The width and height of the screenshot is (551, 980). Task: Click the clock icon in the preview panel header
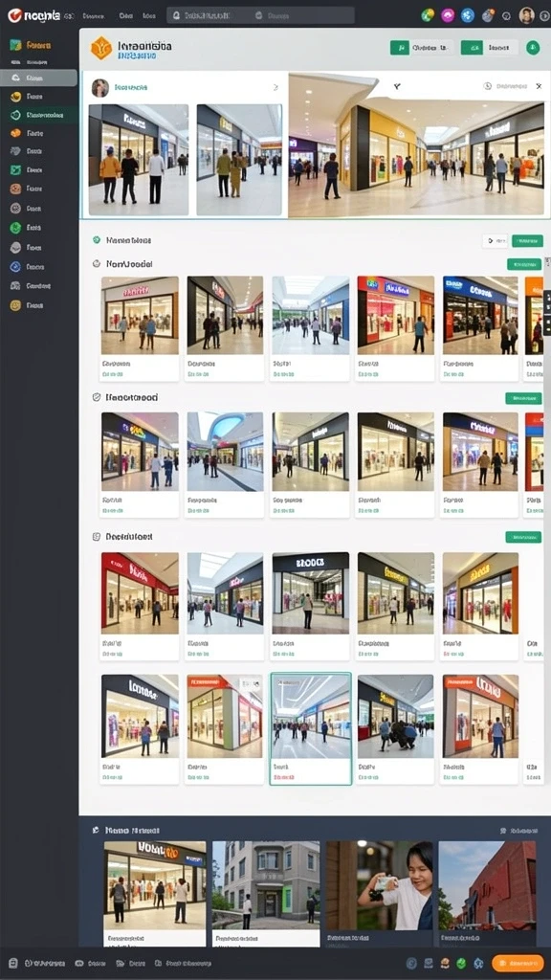click(x=487, y=86)
